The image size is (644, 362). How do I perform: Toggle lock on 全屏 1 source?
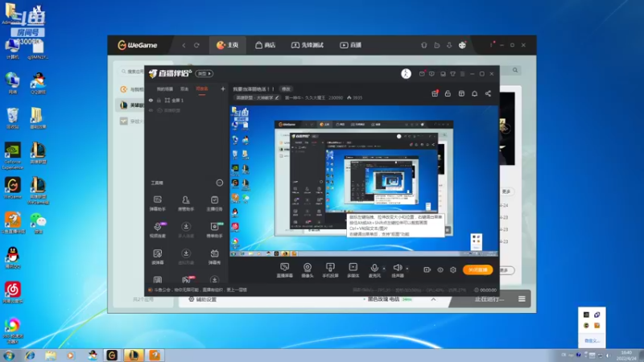click(159, 100)
